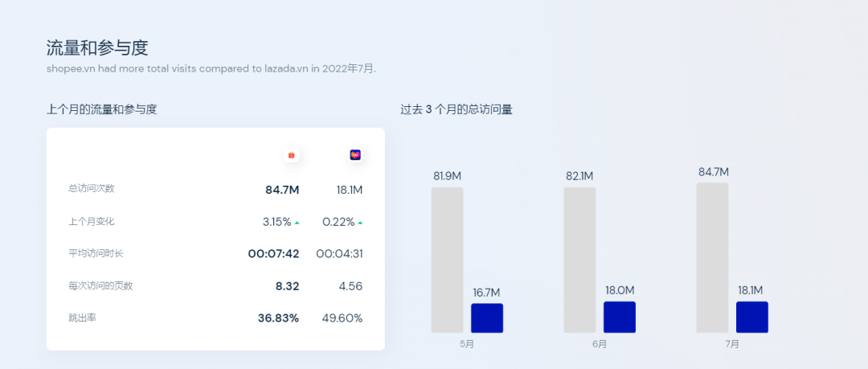Click the gray 81.9M bar for 5月
This screenshot has height=369, width=868.
[448, 260]
